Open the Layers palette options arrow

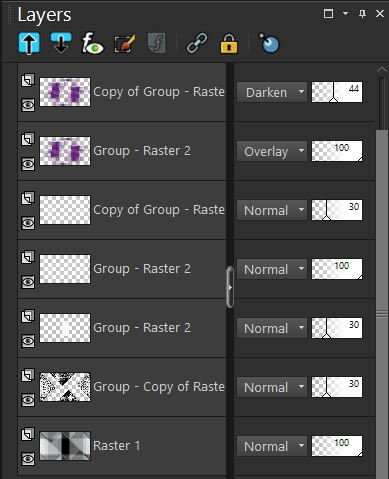tap(345, 14)
